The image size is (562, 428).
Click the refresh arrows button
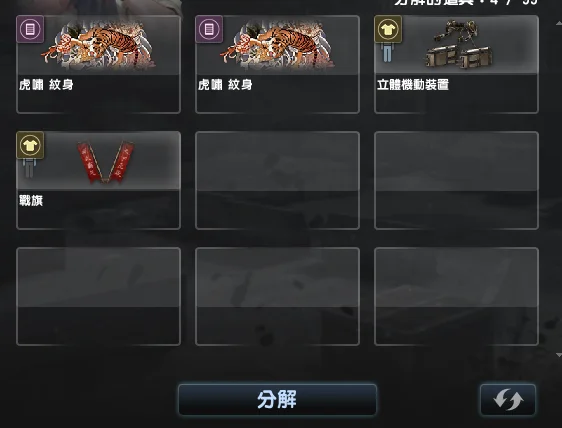(x=508, y=400)
